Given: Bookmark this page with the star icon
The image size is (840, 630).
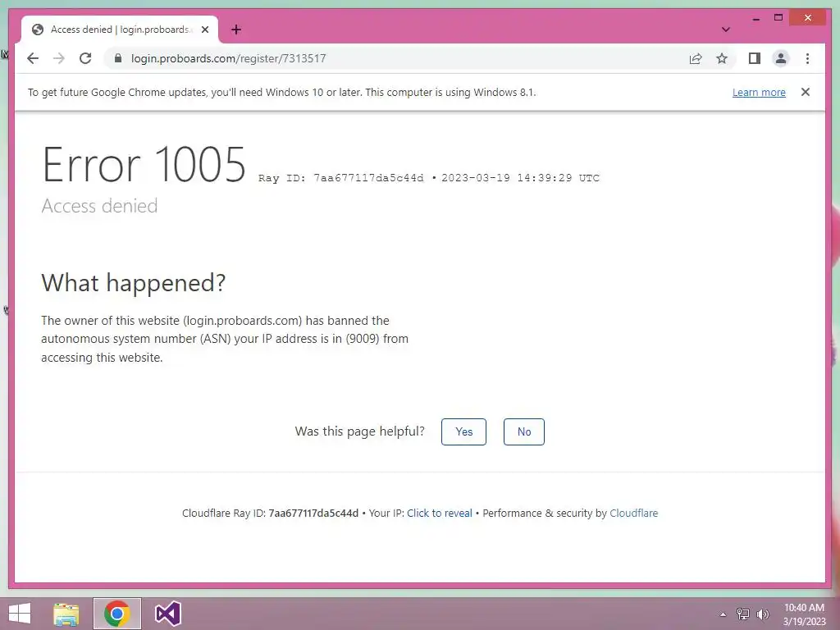Looking at the screenshot, I should point(722,58).
